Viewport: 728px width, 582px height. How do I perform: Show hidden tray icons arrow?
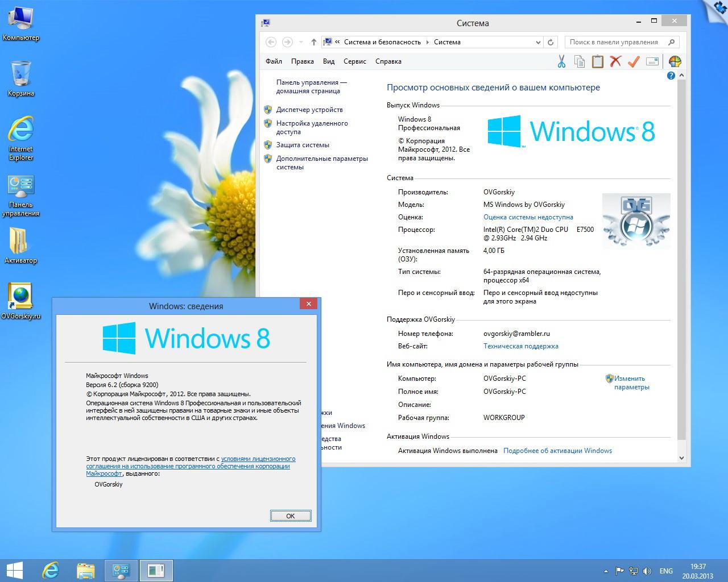point(606,571)
